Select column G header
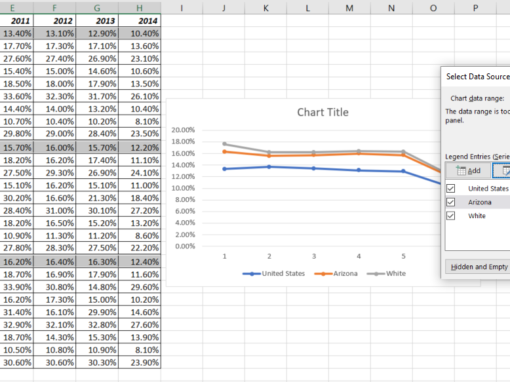This screenshot has width=510, height=382. point(97,8)
